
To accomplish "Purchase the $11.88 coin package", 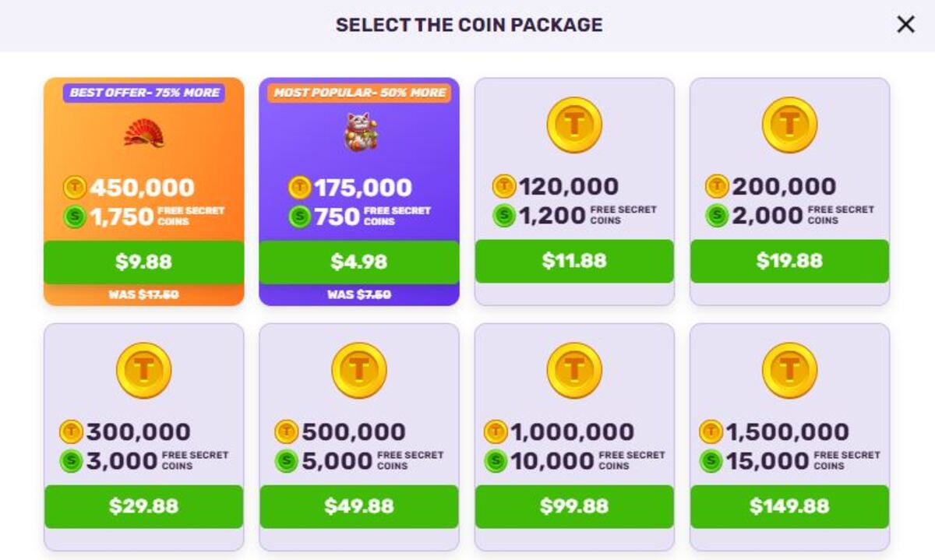I will click(x=574, y=261).
